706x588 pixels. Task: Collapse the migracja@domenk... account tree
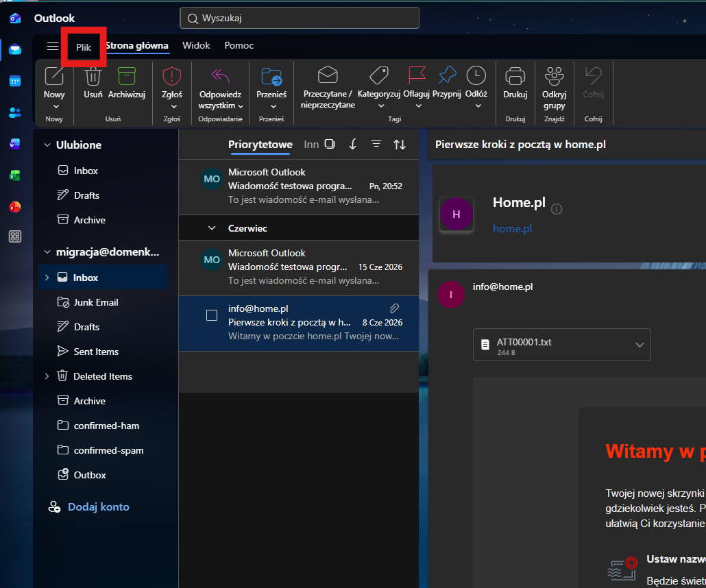(47, 252)
